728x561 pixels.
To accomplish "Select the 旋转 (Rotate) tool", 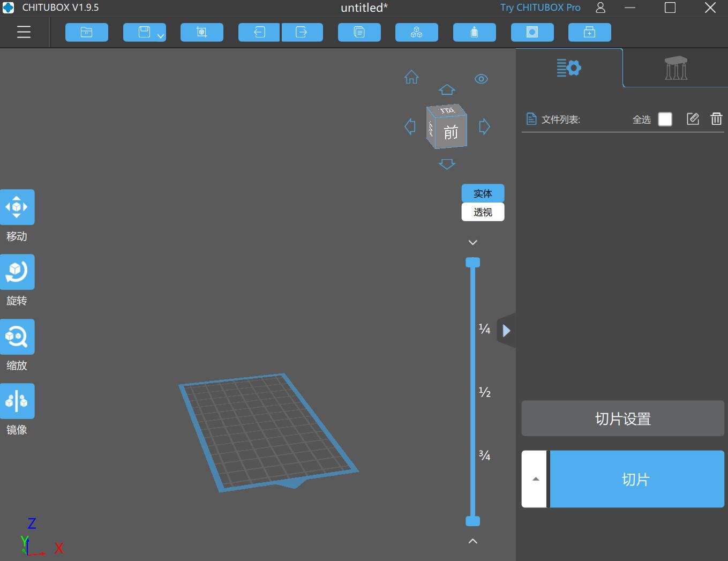I will click(x=17, y=272).
